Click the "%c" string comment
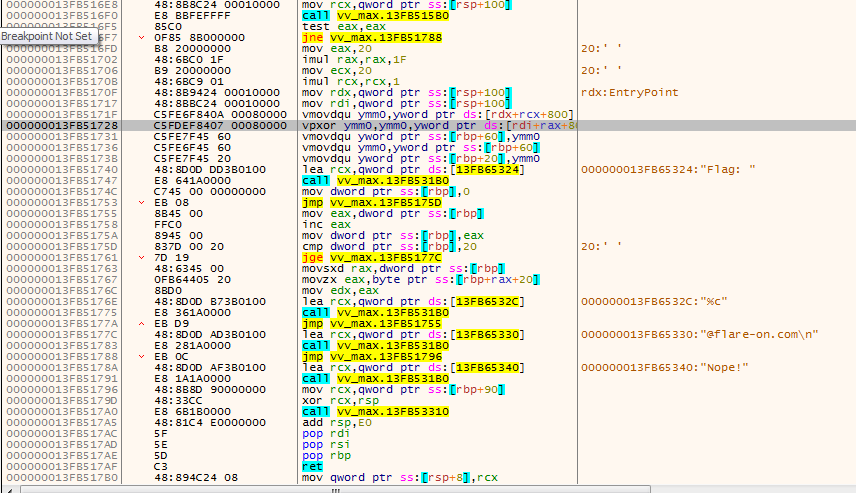 654,301
